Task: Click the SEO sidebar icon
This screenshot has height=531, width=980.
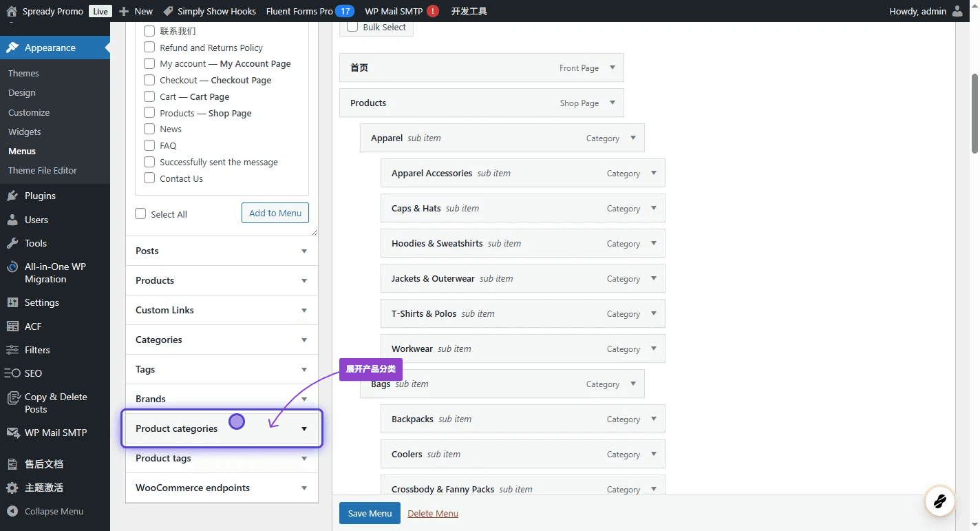Action: (x=12, y=373)
